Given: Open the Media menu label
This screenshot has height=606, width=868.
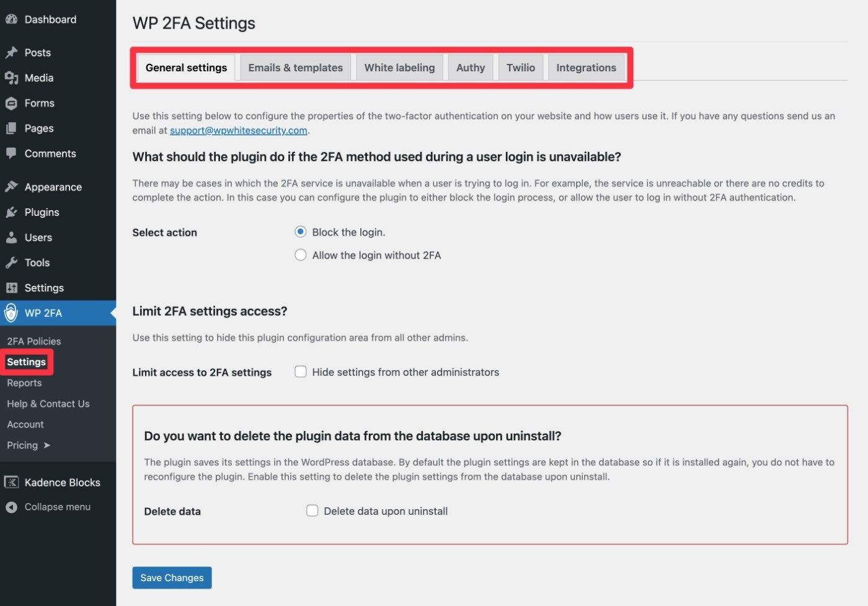Looking at the screenshot, I should pos(39,78).
